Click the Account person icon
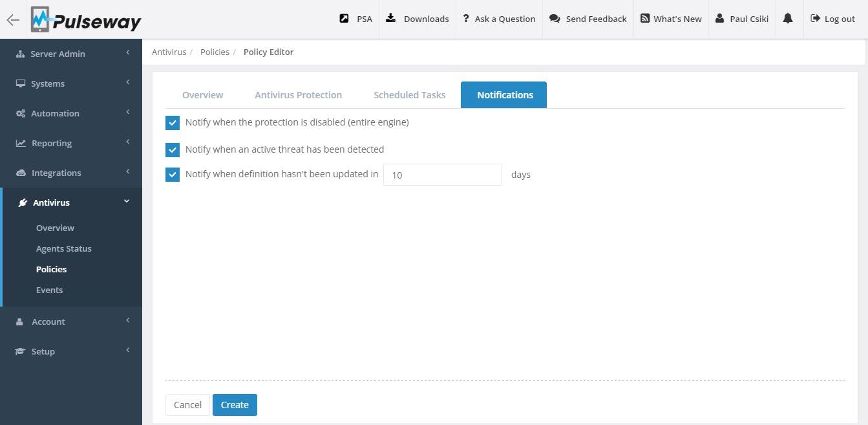 [x=19, y=322]
